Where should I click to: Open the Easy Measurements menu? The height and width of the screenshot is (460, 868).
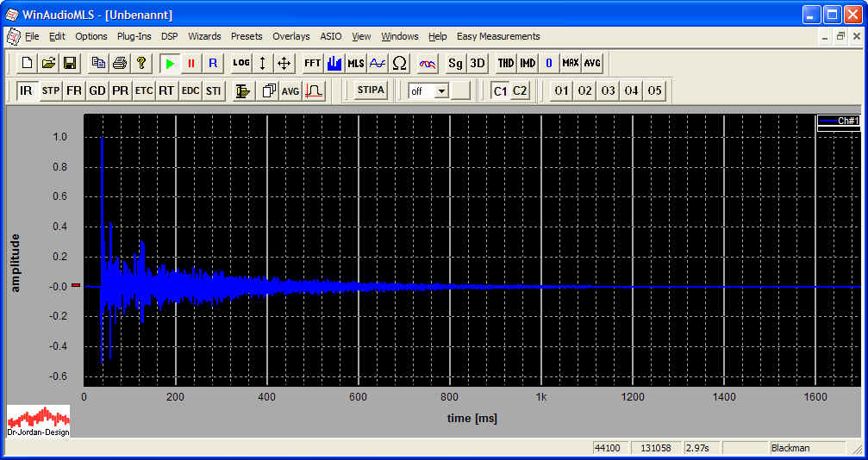pos(498,36)
